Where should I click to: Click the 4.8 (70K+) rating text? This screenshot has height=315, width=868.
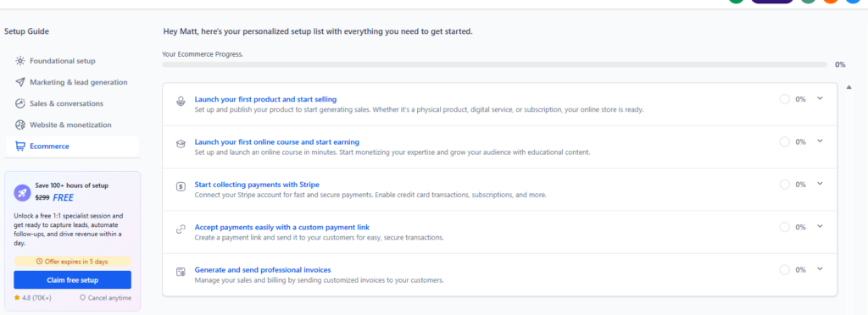point(36,298)
